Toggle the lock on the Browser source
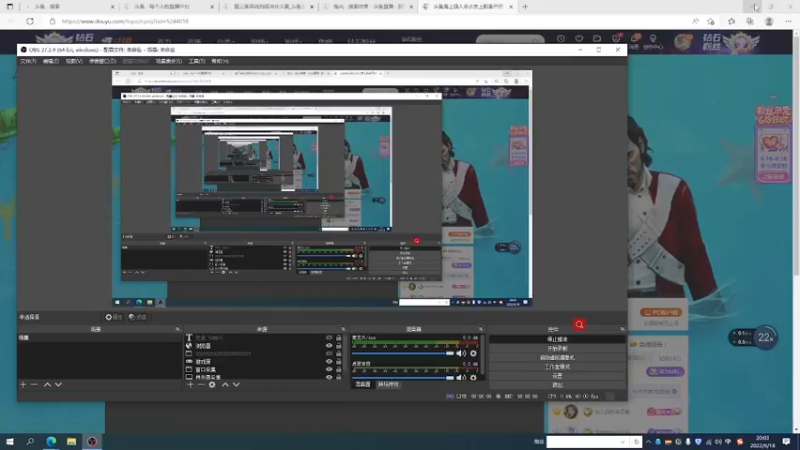Viewport: 800px width, 450px height. tap(339, 345)
